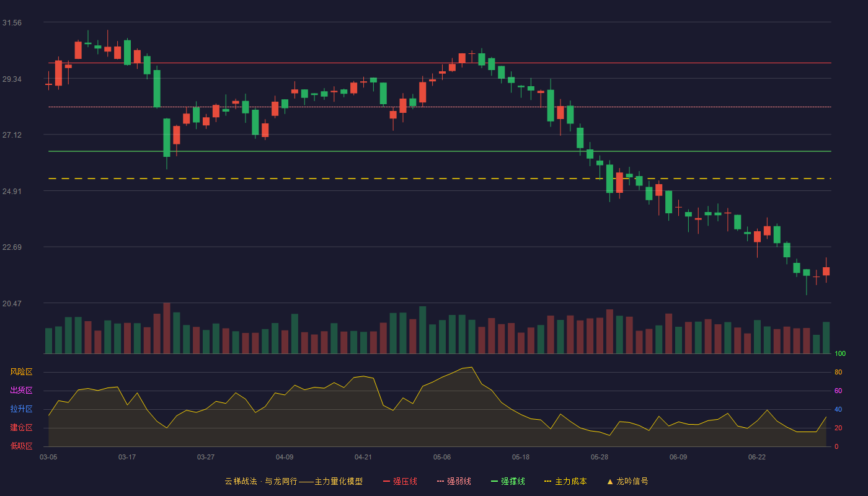Viewport: 868px width, 496px height.
Task: Click the tallest red volume bar
Action: (167, 328)
